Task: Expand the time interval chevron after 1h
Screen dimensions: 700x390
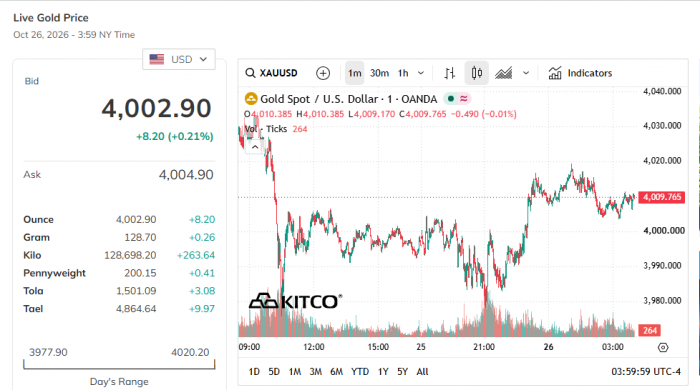Action: 421,73
